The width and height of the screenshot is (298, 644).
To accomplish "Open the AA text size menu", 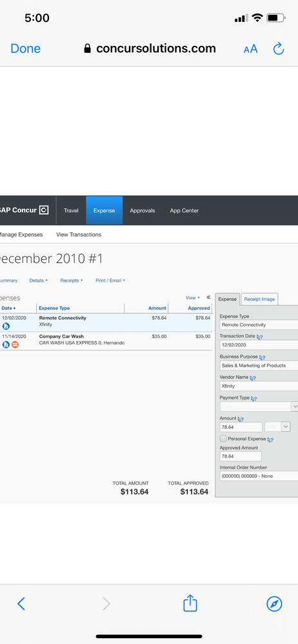I will point(250,49).
